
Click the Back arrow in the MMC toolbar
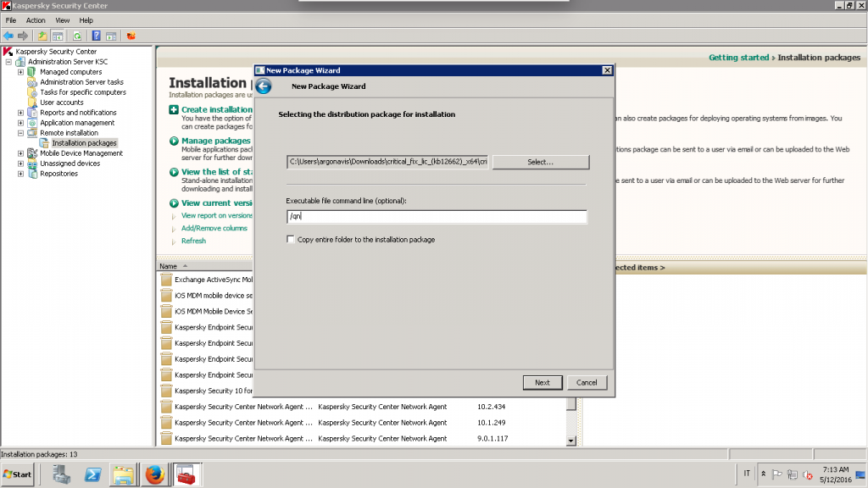(x=8, y=36)
